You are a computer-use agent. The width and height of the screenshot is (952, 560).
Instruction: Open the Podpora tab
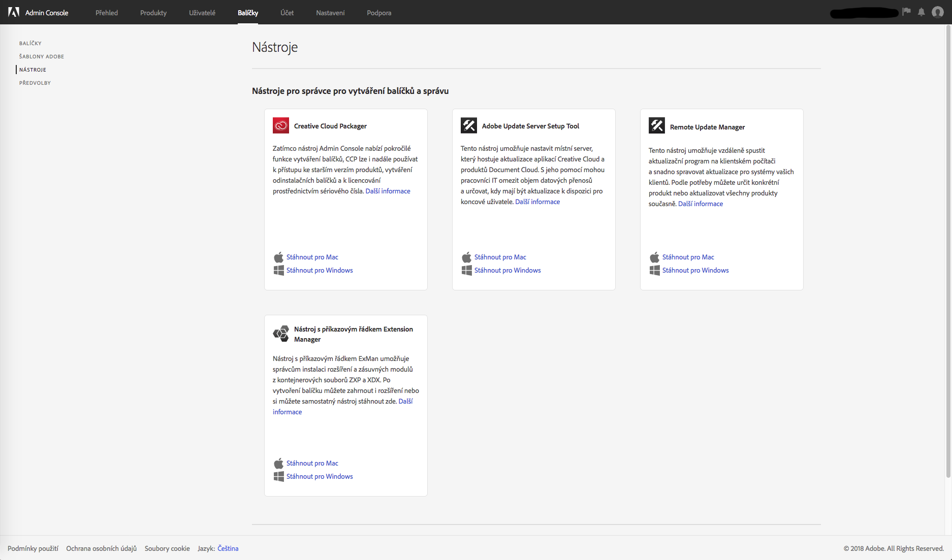pos(379,13)
